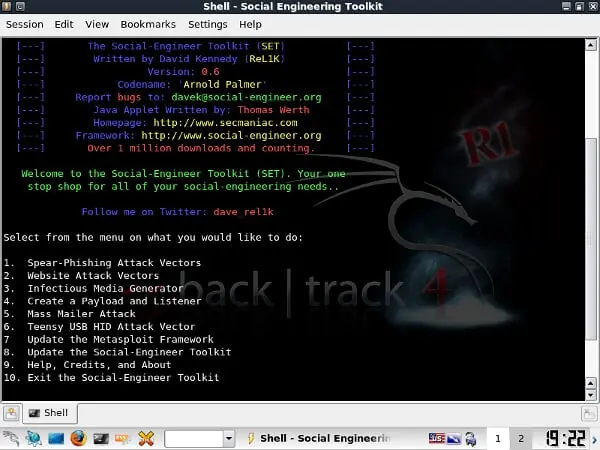Viewport: 600px width, 450px height.
Task: Click the codename 'Arnold Palmer'
Action: (x=222, y=84)
